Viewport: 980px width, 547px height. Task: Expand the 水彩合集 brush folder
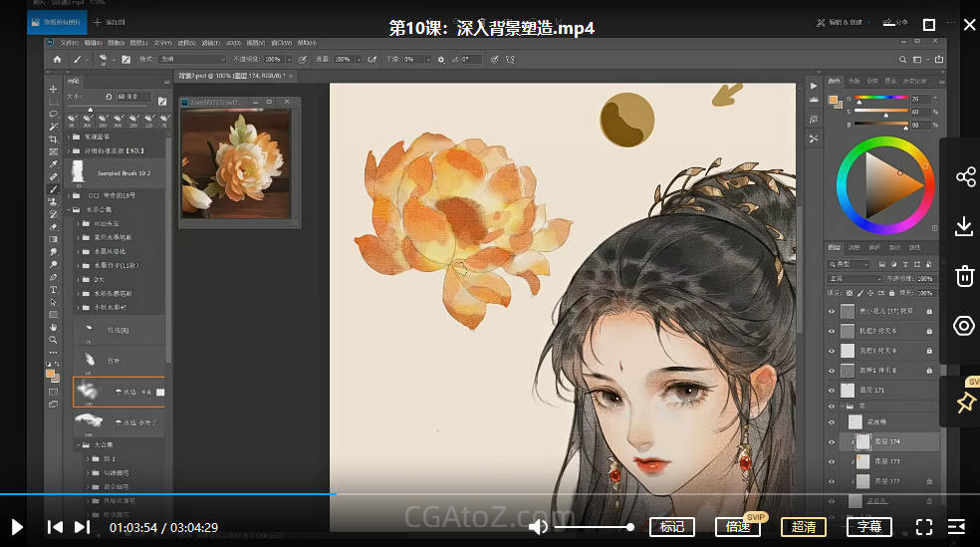69,211
